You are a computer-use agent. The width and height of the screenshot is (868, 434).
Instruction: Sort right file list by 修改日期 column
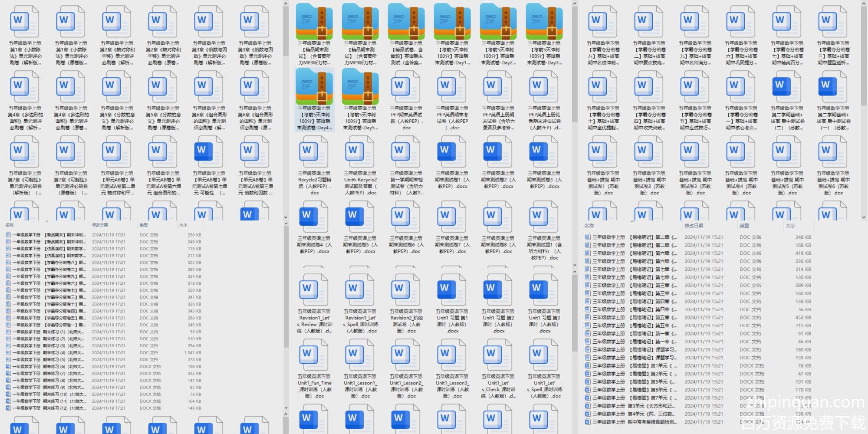pos(694,226)
